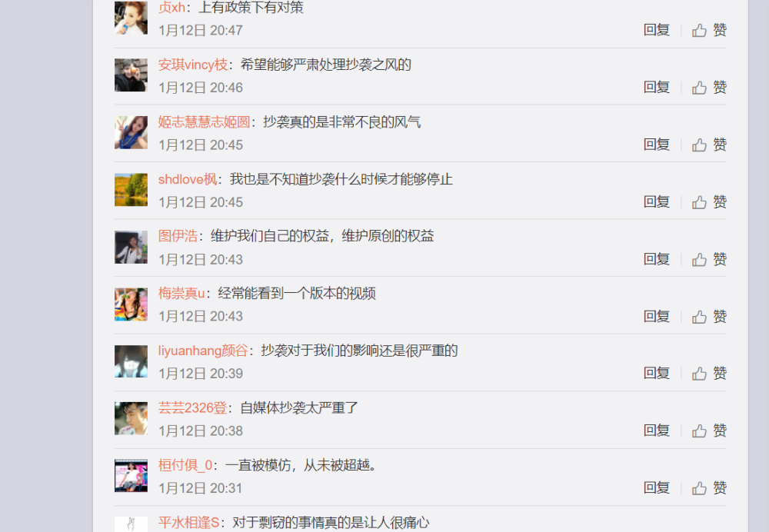
Task: Like 姬志慧慧志姬圆's comment
Action: 709,145
